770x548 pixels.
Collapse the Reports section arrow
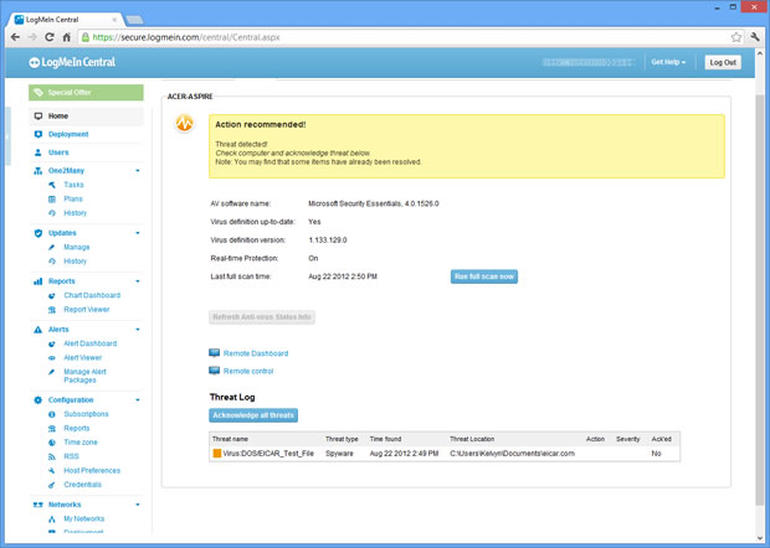click(x=138, y=281)
